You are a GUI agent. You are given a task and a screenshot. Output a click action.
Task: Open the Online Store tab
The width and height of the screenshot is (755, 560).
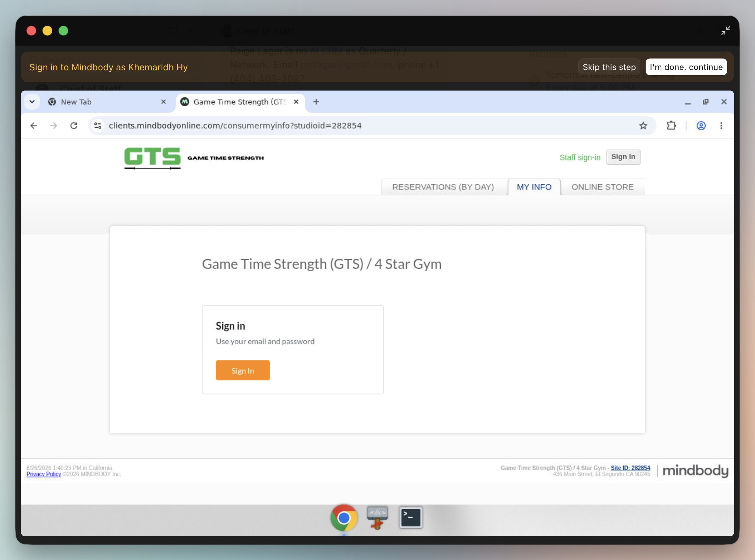click(602, 187)
